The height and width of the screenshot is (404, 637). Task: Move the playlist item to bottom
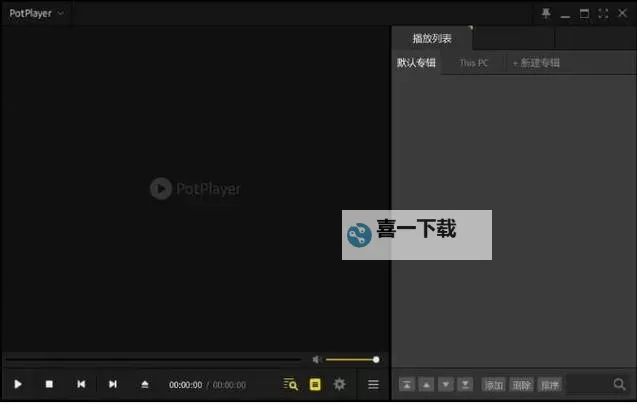465,384
